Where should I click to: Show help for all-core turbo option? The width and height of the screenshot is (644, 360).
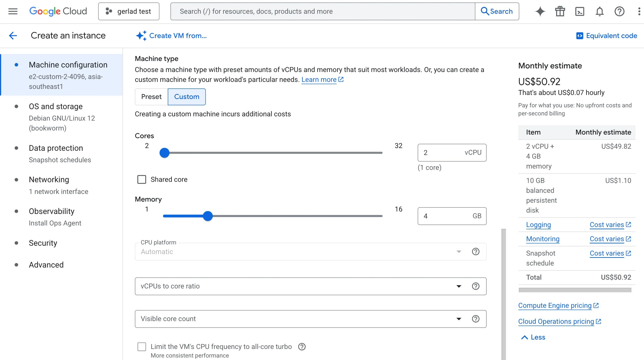pos(302,347)
